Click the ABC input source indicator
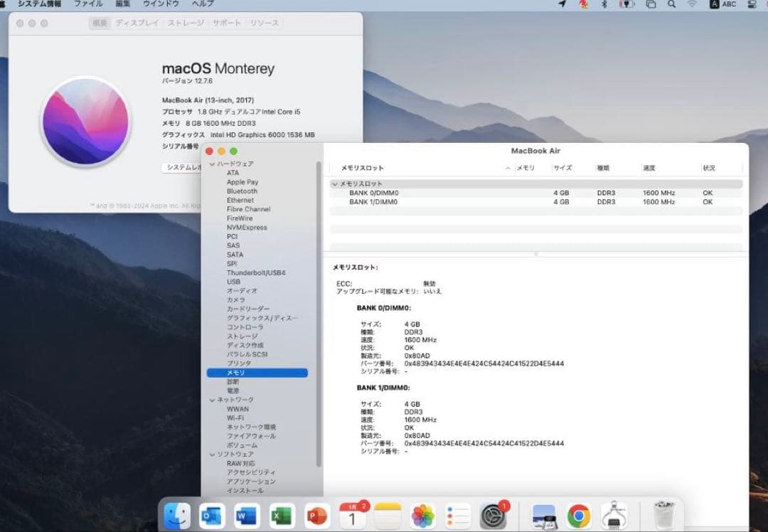768x532 pixels. tap(723, 4)
